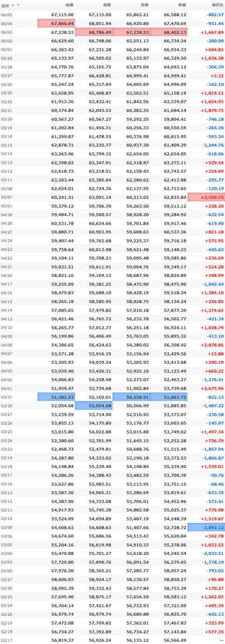This screenshot has width=225, height=644.
Task: Select the 日付 column header
Action: 5,5
